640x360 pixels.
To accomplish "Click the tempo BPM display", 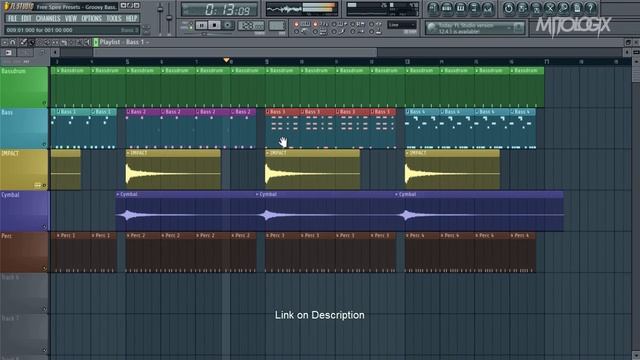I will pos(251,26).
